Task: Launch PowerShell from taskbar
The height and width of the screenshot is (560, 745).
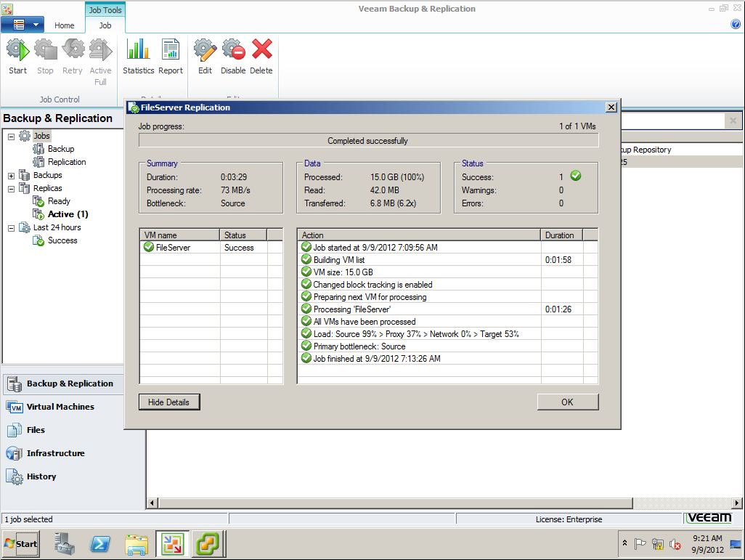Action: 99,544
